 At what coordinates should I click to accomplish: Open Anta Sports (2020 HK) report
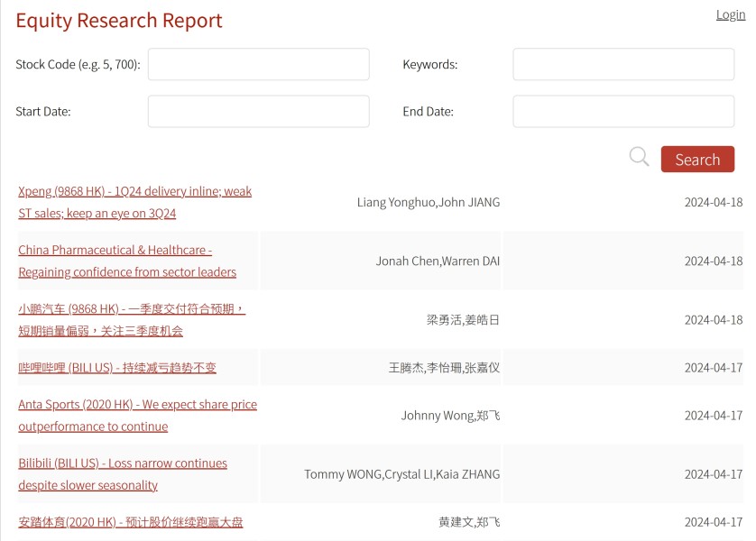coord(137,416)
